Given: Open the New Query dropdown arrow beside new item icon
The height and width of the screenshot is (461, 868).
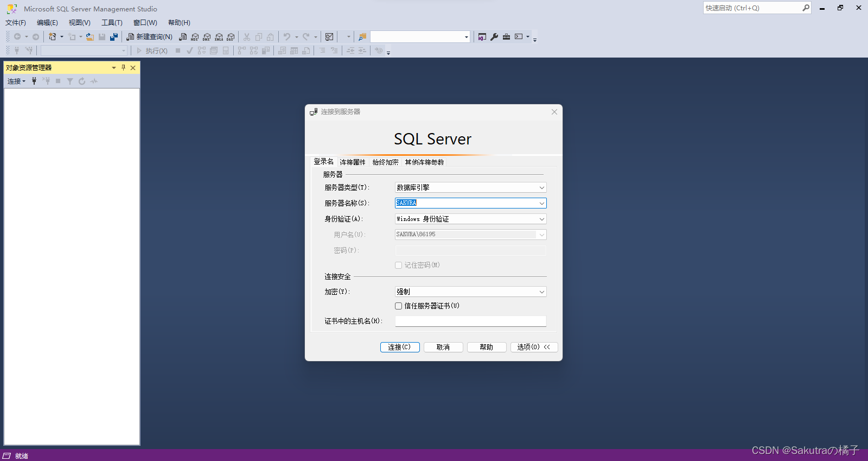Looking at the screenshot, I should coord(61,37).
